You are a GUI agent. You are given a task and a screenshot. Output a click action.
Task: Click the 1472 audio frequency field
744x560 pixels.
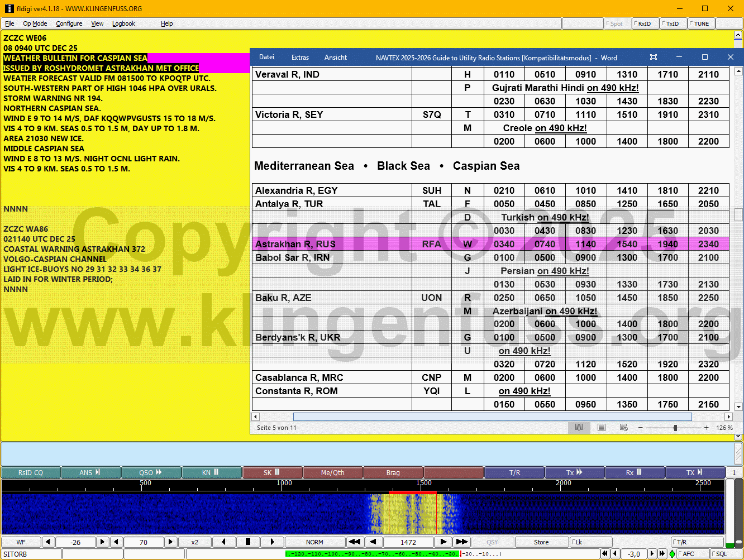click(408, 542)
